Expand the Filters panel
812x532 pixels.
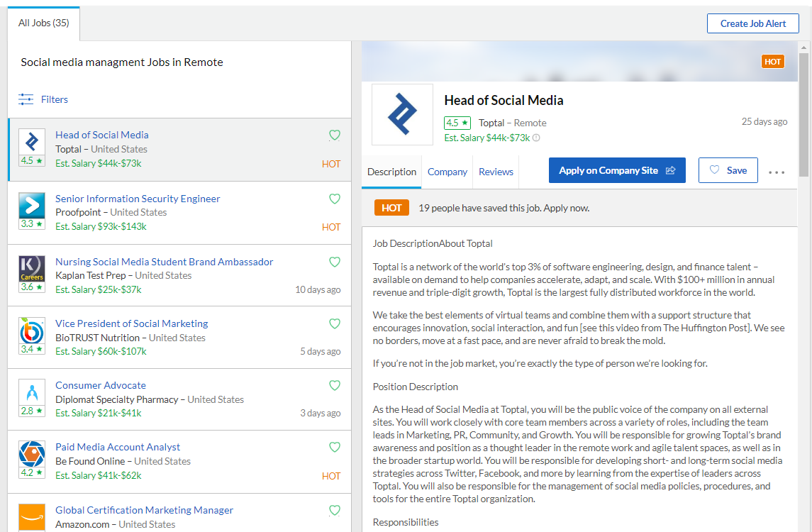pyautogui.click(x=55, y=99)
